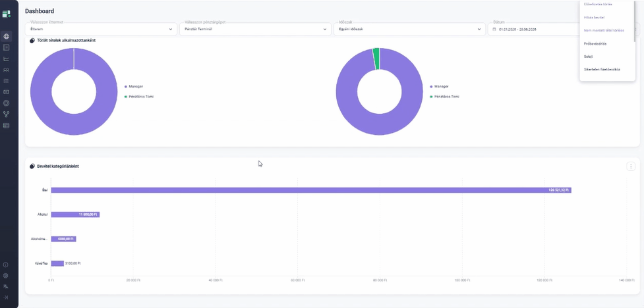Open the users group sidebar icon
Image resolution: width=644 pixels, height=308 pixels.
coord(6,70)
